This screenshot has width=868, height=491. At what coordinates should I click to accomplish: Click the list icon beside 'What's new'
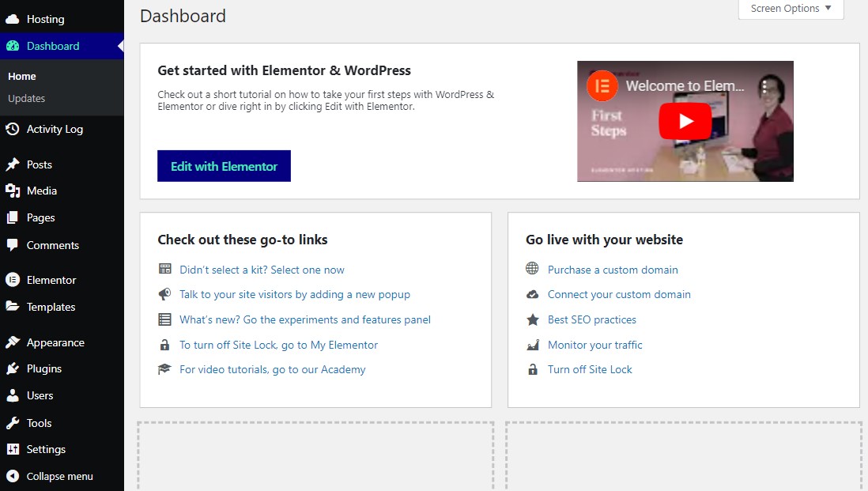[x=165, y=319]
